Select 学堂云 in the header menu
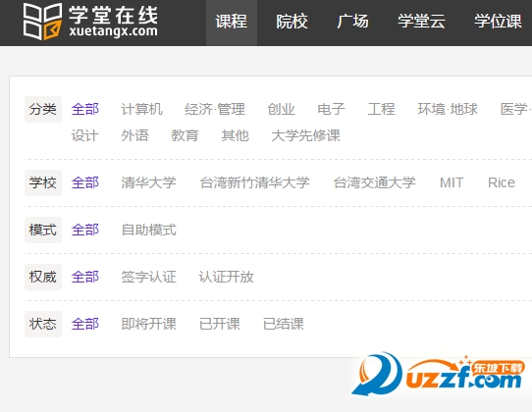532x412 pixels. click(421, 22)
